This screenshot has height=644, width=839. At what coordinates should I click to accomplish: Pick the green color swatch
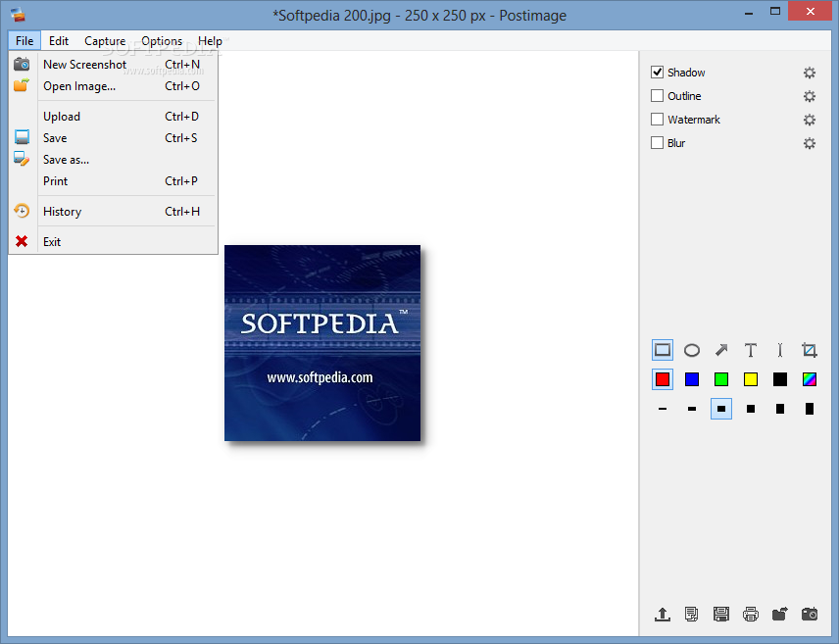pyautogui.click(x=721, y=379)
